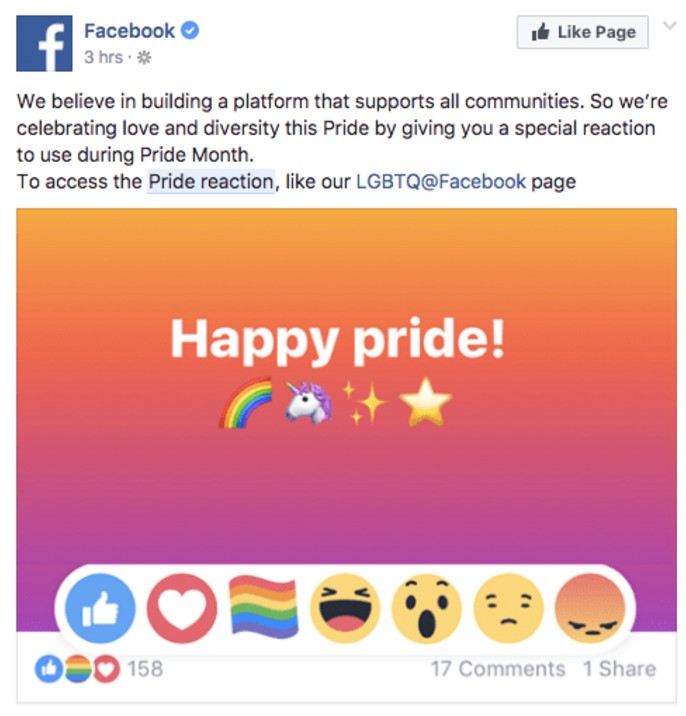Click the verified badge next to Facebook
This screenshot has width=686, height=716.
[190, 31]
